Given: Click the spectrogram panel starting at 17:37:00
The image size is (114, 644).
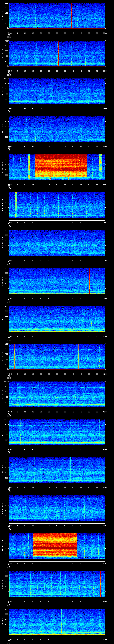Looking at the screenshot, I should coord(57,243).
